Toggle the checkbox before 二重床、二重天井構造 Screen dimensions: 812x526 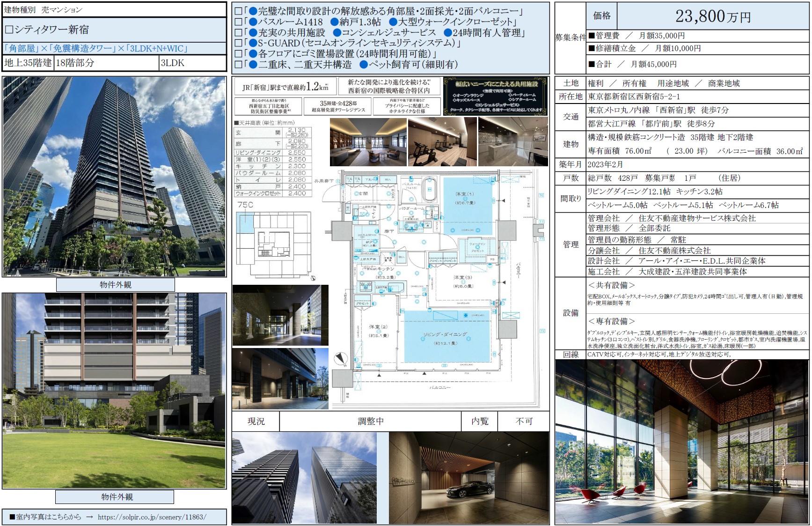tap(238, 65)
